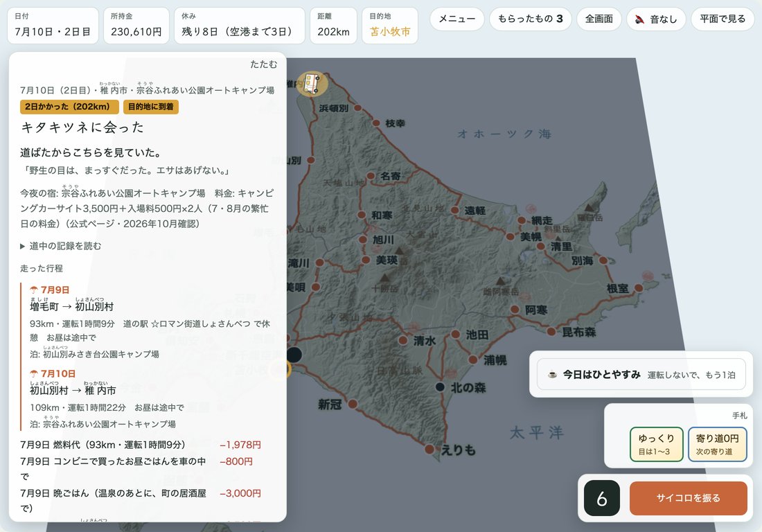Open the メニュー menu
The image size is (762, 532).
click(457, 19)
